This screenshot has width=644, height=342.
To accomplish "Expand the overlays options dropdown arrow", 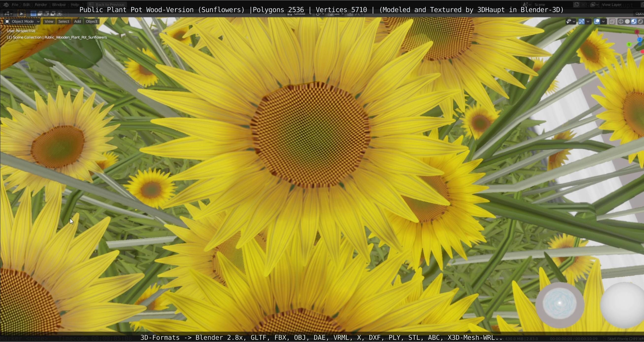I will 603,21.
